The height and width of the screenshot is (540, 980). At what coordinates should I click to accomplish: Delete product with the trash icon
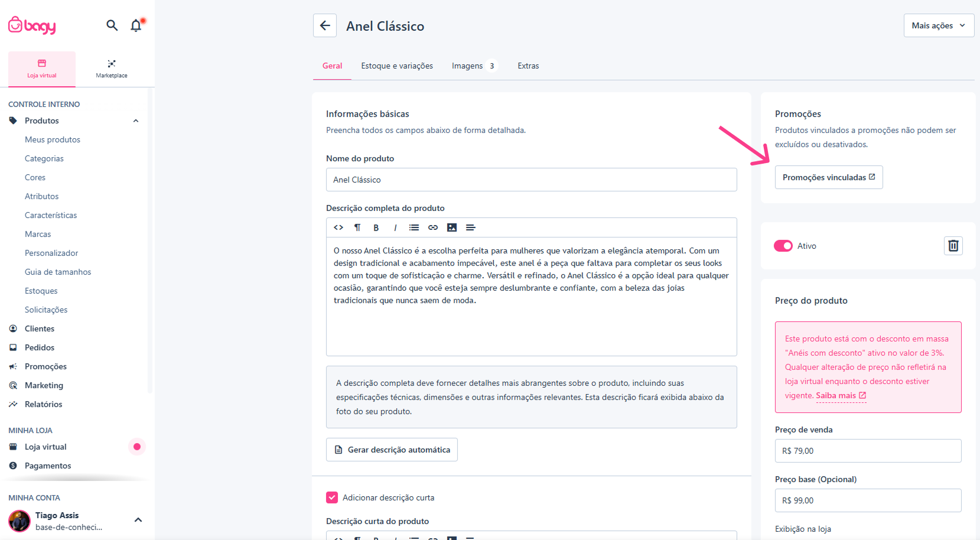(953, 246)
